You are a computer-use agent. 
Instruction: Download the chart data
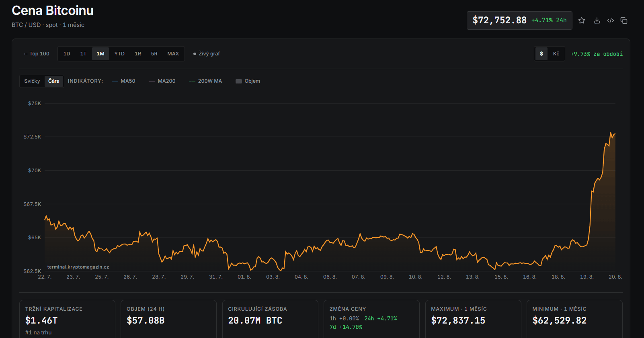tap(597, 20)
